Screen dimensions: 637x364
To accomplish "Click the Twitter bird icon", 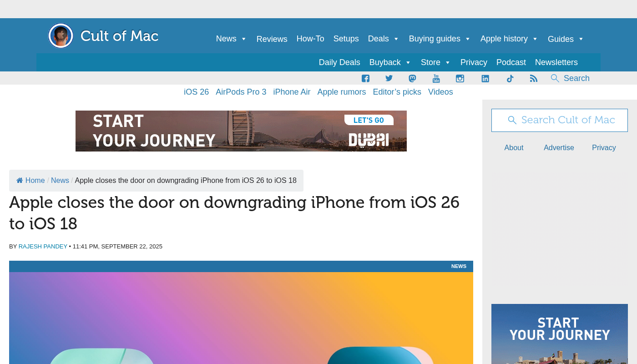I will pyautogui.click(x=389, y=78).
